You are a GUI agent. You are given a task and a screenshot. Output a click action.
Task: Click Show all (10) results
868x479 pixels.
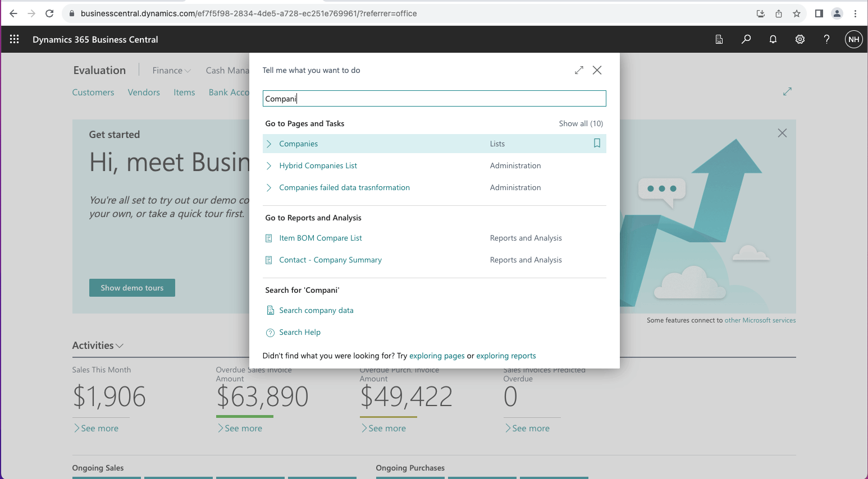click(x=581, y=123)
